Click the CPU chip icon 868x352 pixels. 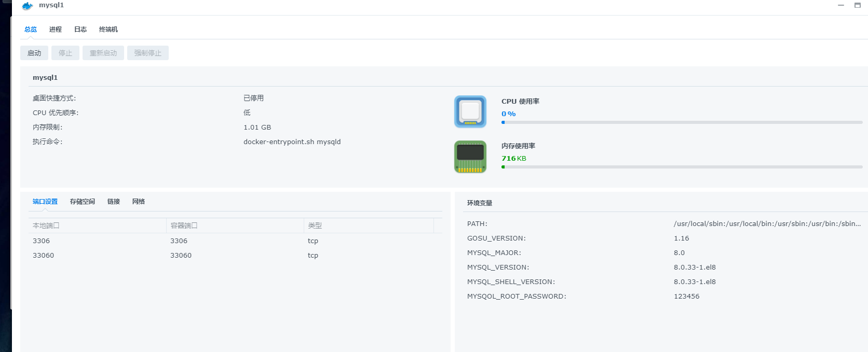[470, 111]
